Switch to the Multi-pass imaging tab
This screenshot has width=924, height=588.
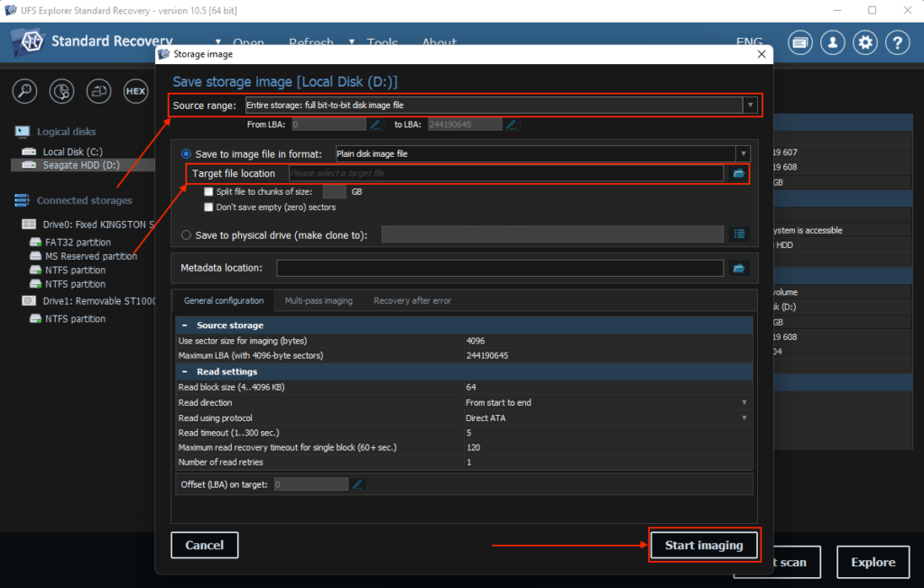[316, 300]
